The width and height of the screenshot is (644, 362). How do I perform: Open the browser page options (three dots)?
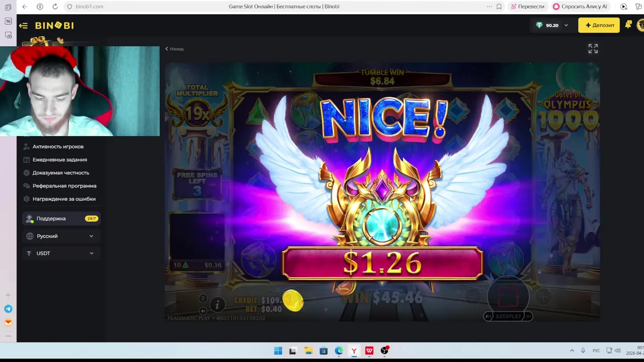pos(489,7)
